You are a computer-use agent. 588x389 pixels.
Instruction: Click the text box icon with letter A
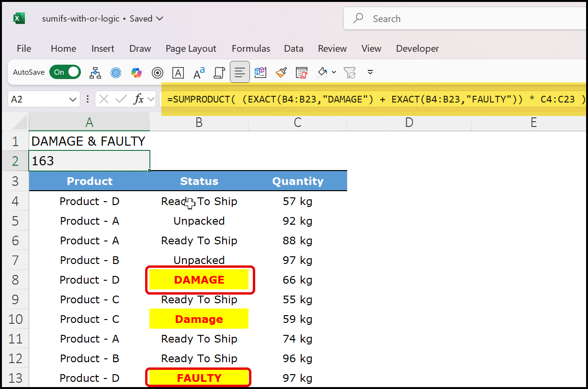coord(178,72)
